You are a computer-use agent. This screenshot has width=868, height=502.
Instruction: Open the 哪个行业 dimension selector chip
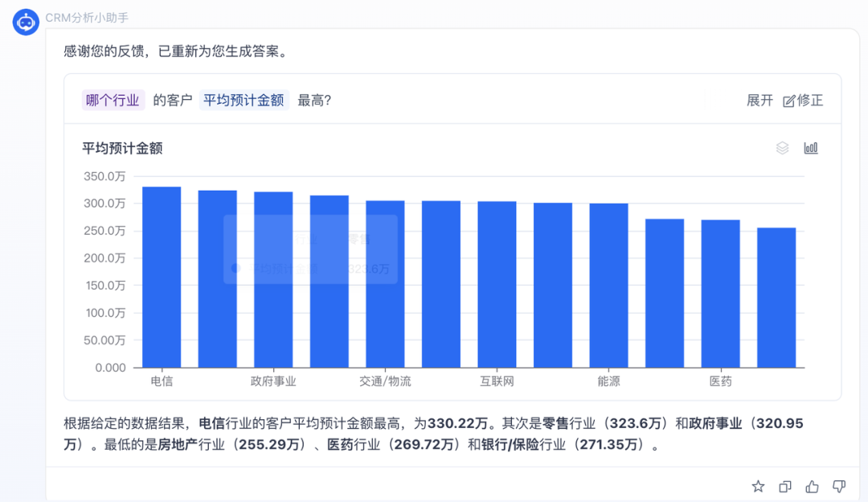(113, 100)
